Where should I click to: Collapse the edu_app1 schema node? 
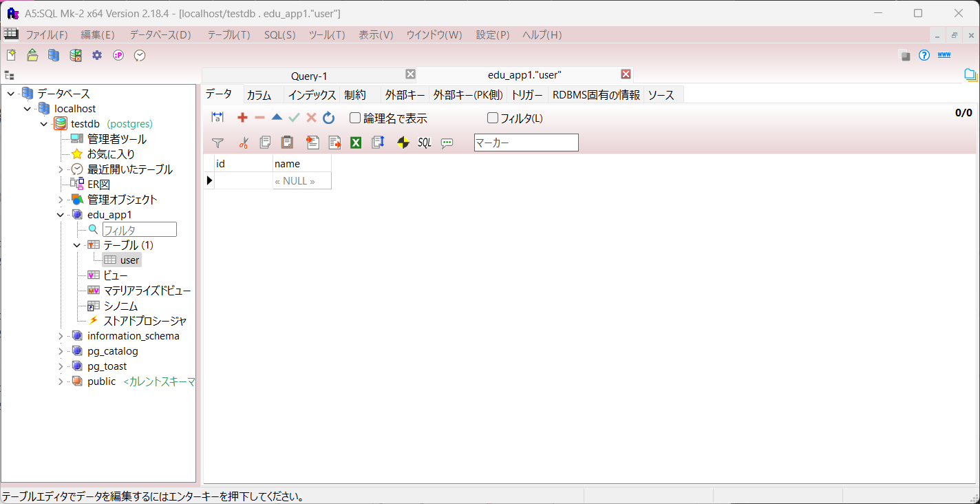point(61,215)
